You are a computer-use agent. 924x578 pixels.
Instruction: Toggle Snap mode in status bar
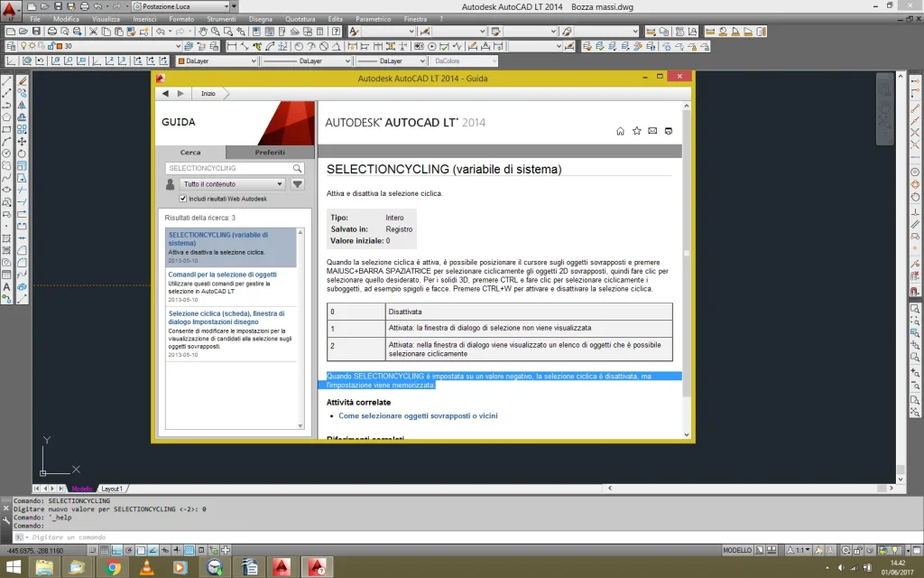click(93, 550)
